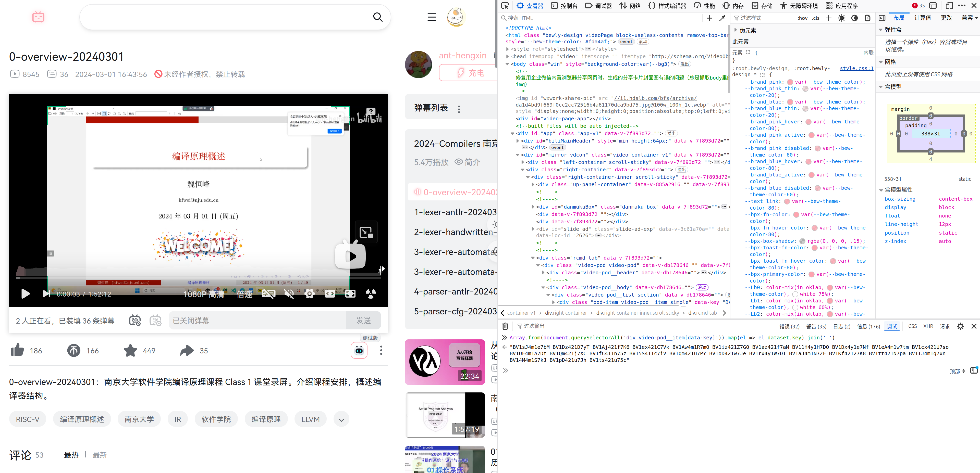Click the like thumbs-up icon
The image size is (980, 473).
(18, 350)
